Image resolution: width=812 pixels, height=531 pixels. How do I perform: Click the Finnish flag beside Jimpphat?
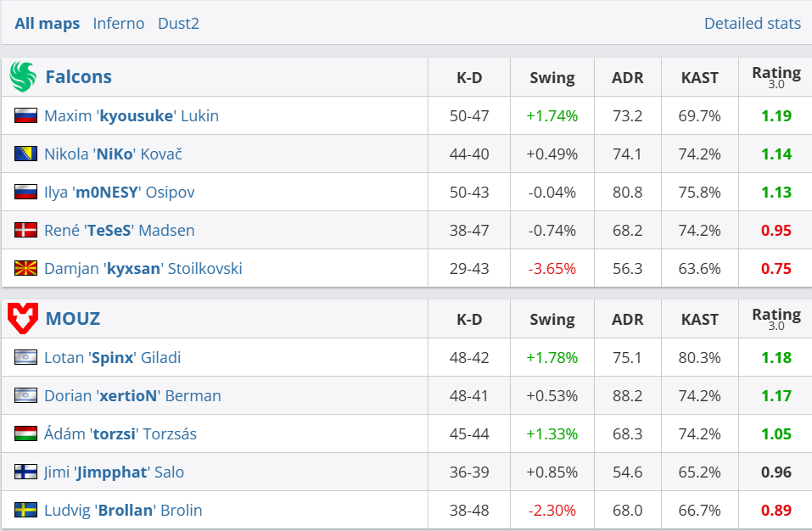[x=25, y=472]
